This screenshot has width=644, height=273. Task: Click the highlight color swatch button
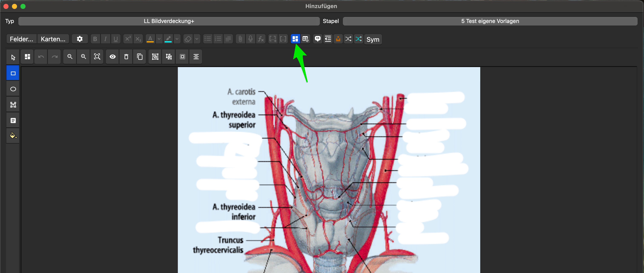click(168, 39)
